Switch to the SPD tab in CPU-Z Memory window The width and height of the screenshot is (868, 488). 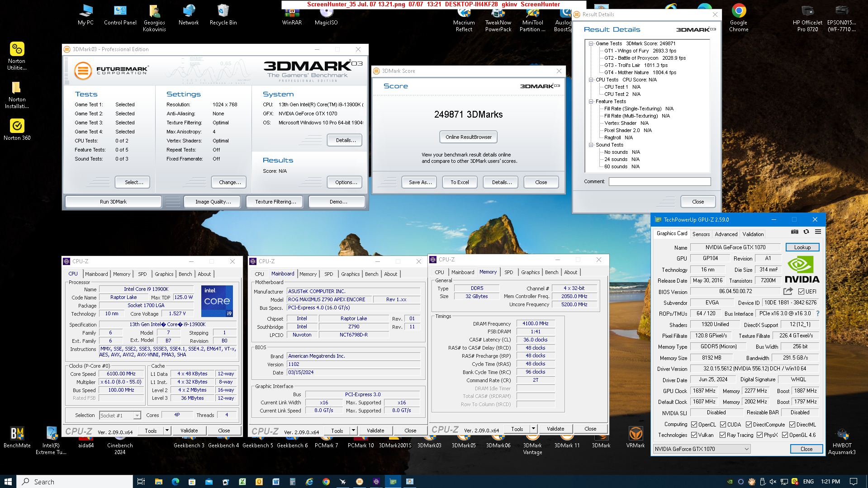tap(509, 272)
